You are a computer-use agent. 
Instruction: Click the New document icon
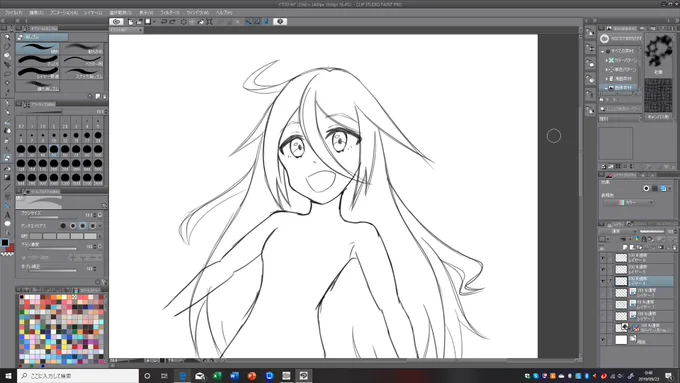[x=131, y=22]
